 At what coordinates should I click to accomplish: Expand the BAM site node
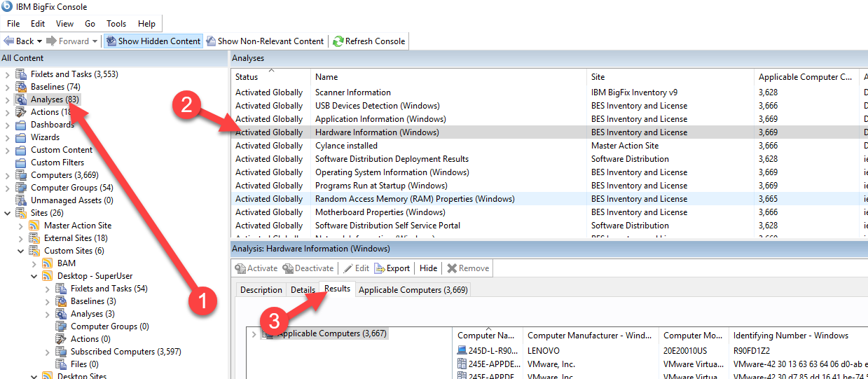point(34,263)
